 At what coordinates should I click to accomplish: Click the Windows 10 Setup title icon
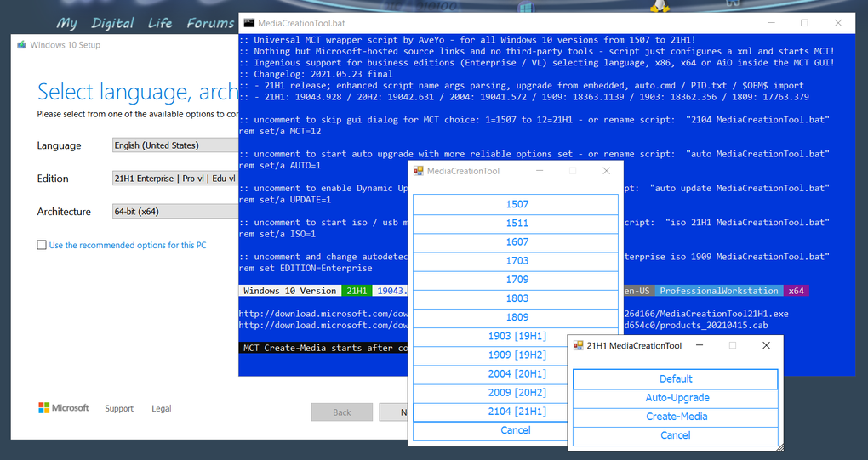(x=21, y=45)
